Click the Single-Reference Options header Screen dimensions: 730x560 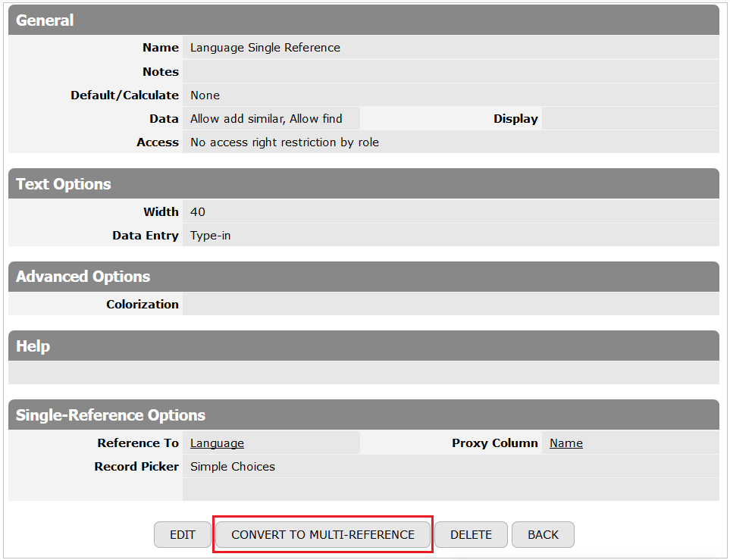(x=364, y=415)
